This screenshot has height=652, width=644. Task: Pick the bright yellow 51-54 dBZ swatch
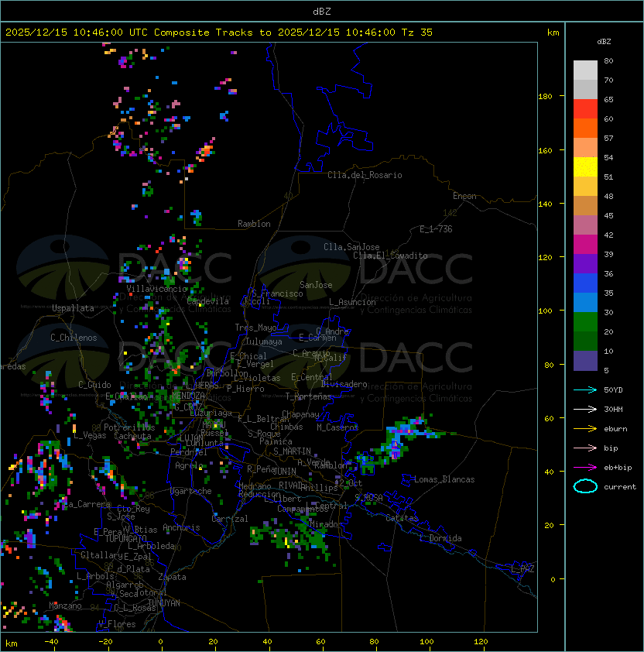585,167
